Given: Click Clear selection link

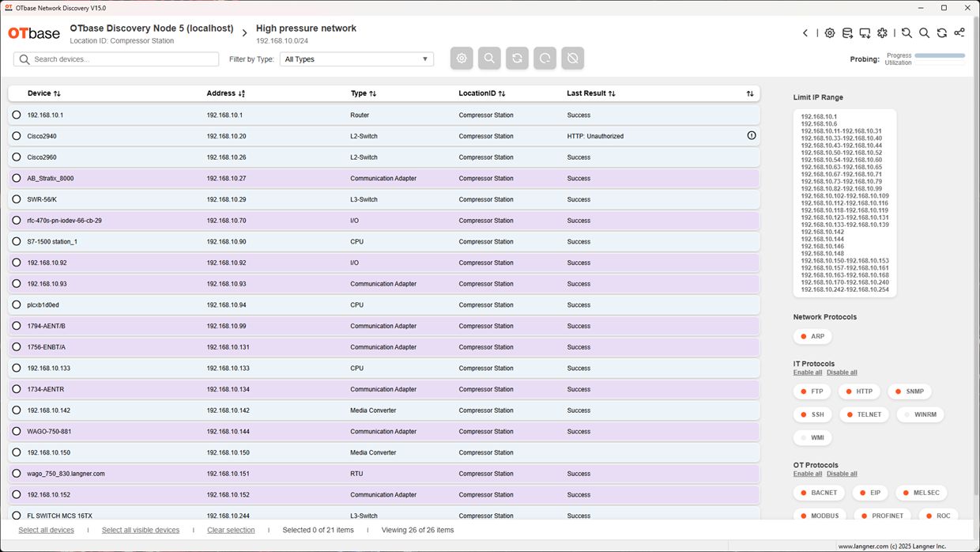Looking at the screenshot, I should click(231, 530).
